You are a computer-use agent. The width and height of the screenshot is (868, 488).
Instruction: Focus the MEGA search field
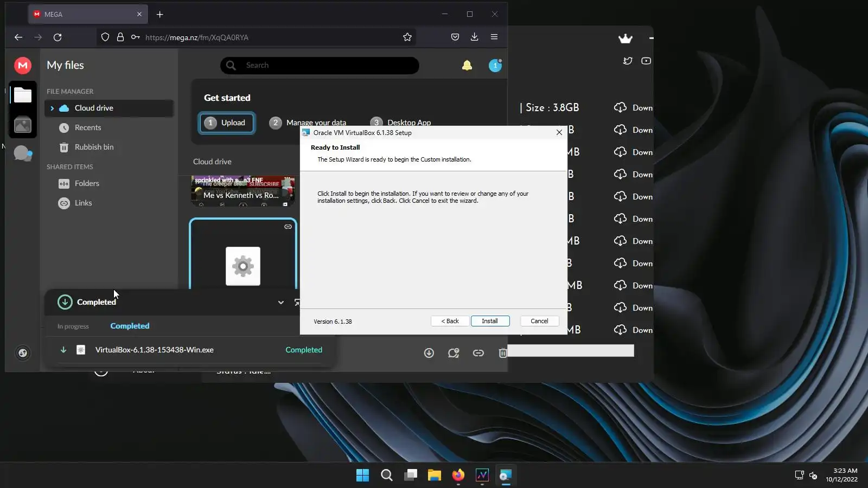click(320, 66)
